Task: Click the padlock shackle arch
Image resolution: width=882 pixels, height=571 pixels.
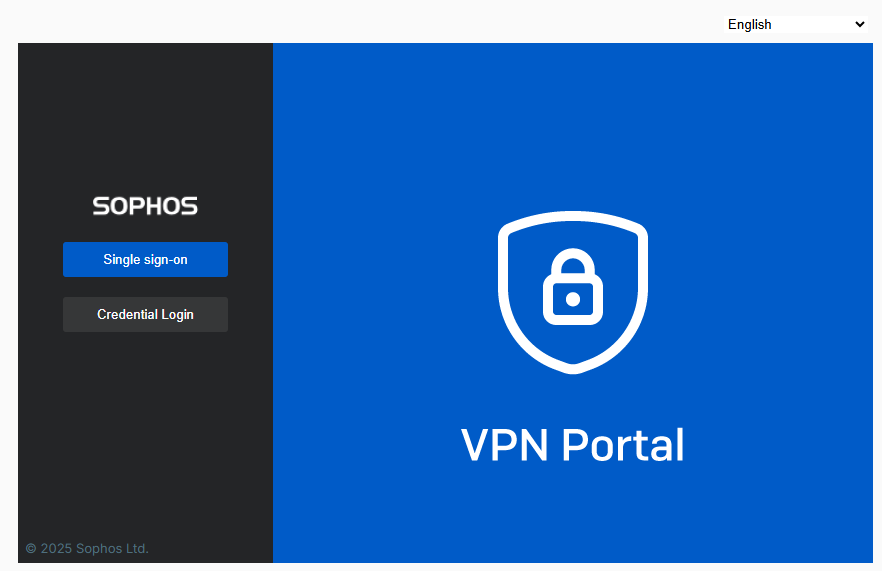Action: [573, 260]
